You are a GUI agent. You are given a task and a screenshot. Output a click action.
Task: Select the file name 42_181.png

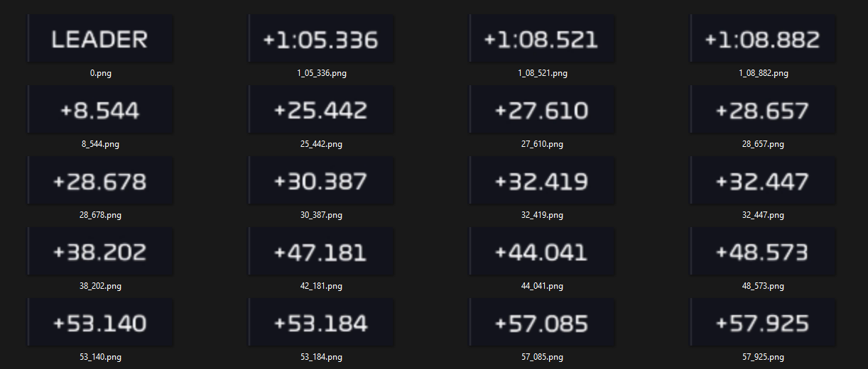pyautogui.click(x=321, y=286)
